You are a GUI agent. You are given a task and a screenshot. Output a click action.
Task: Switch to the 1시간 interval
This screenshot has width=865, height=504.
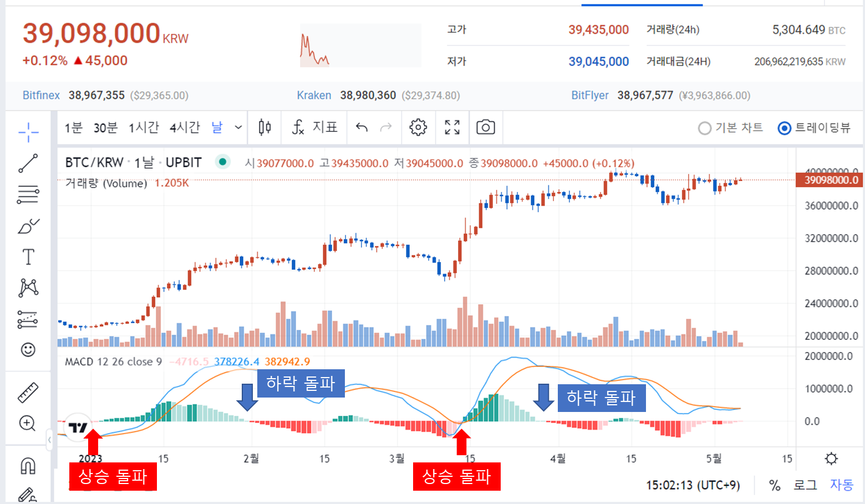[x=144, y=128]
